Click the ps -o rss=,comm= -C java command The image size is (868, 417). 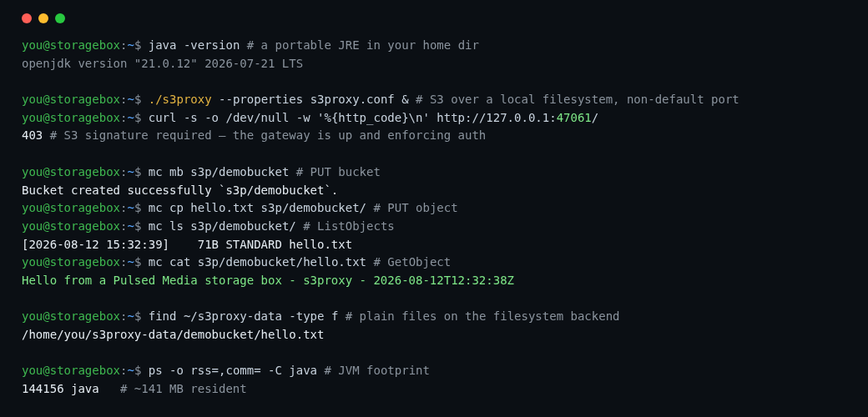tap(233, 370)
